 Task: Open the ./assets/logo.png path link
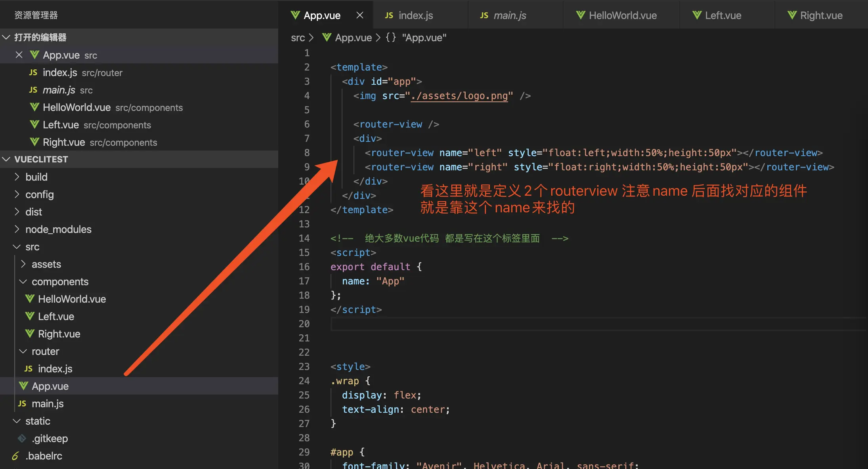click(459, 96)
